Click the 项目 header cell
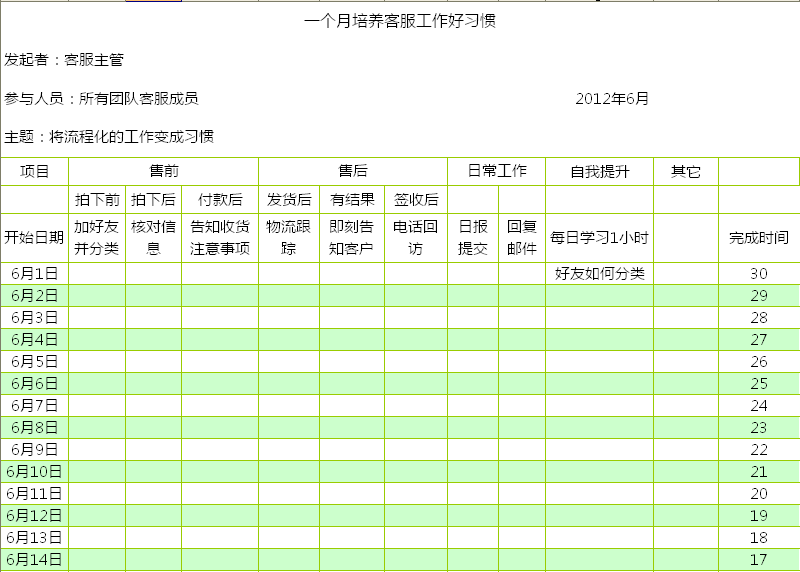Viewport: 800px width, 572px height. [x=34, y=171]
